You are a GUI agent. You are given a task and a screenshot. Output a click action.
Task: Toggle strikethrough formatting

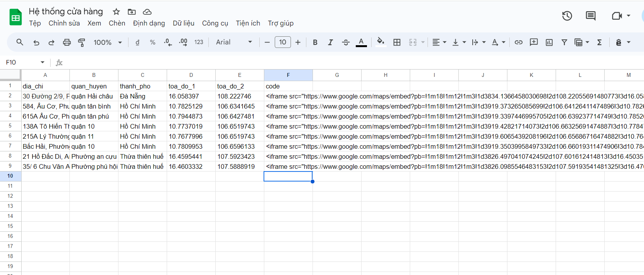click(346, 42)
